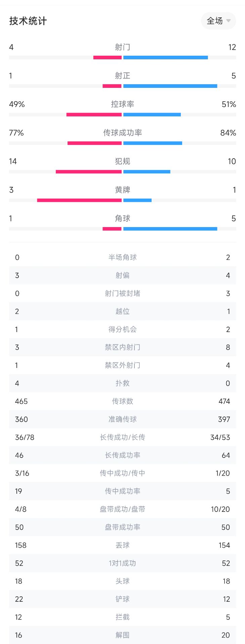The image size is (245, 644).
Task: Click the 传球数 row label
Action: point(123,401)
